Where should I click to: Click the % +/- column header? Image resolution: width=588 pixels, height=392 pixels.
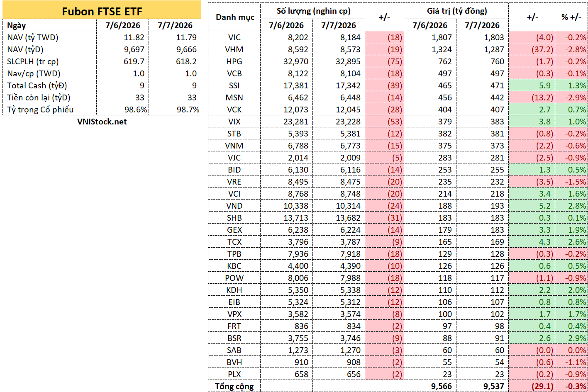(x=571, y=17)
